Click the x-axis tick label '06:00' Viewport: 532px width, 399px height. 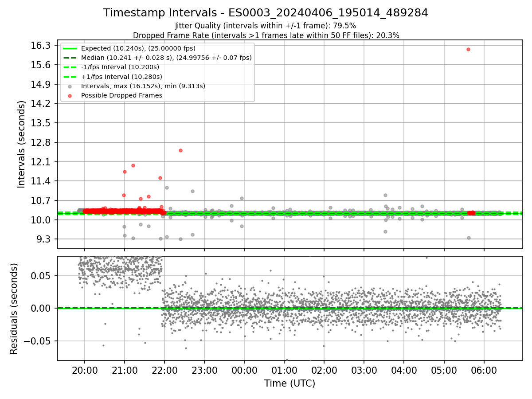tap(483, 370)
